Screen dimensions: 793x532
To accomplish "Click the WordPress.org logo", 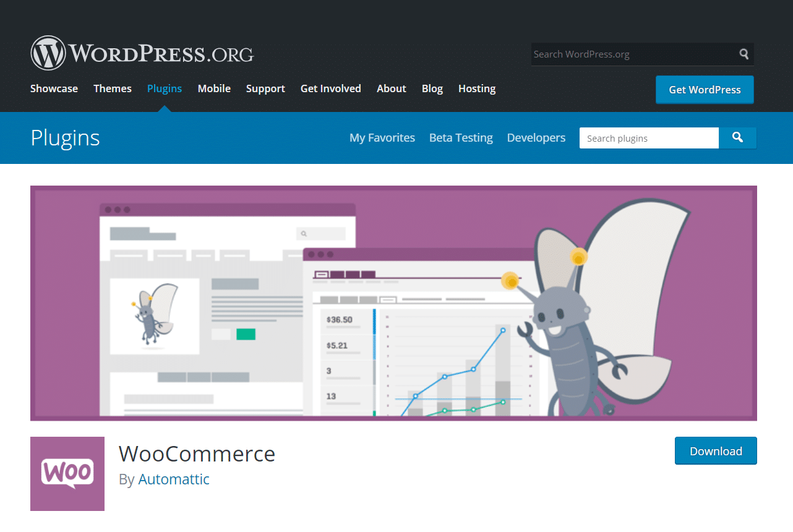I will tap(142, 53).
